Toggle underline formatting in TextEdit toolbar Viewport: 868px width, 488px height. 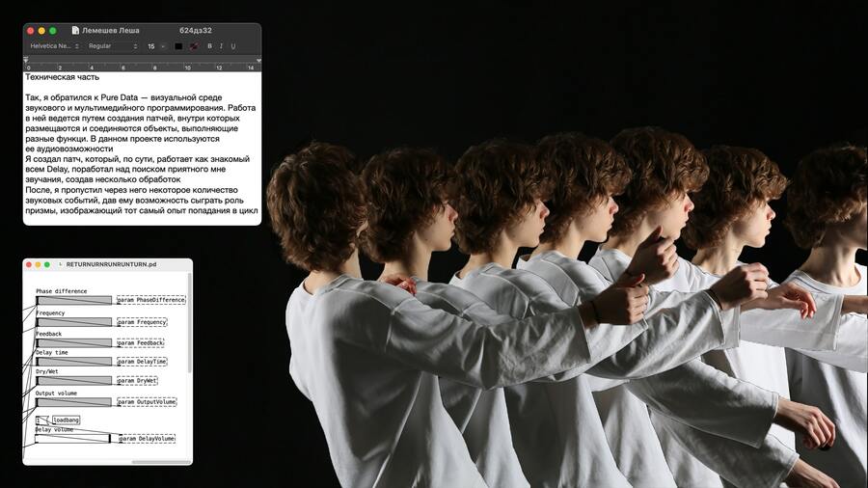(233, 46)
